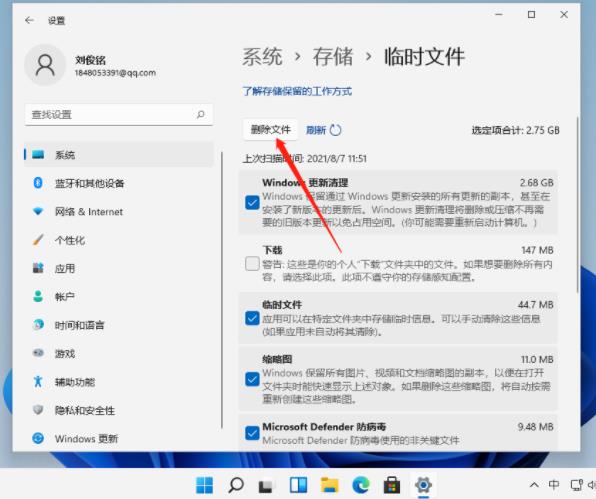Open Task View on taskbar
Image resolution: width=596 pixels, height=499 pixels.
266,485
